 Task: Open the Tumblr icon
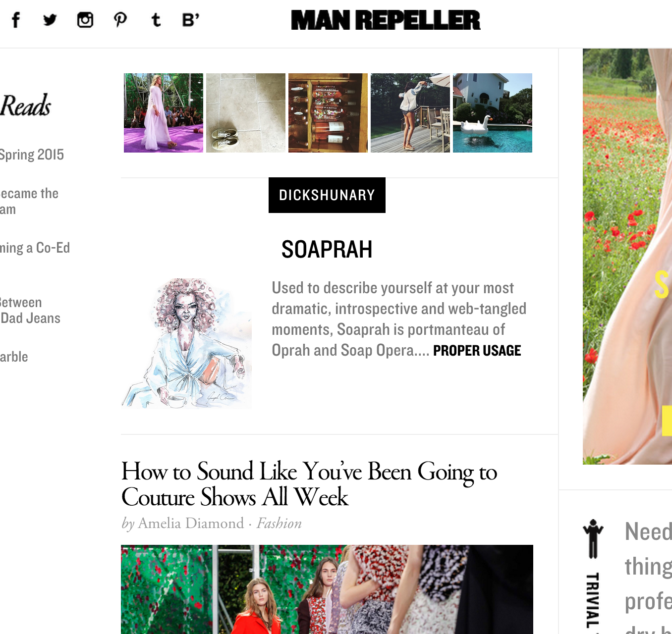coord(156,20)
